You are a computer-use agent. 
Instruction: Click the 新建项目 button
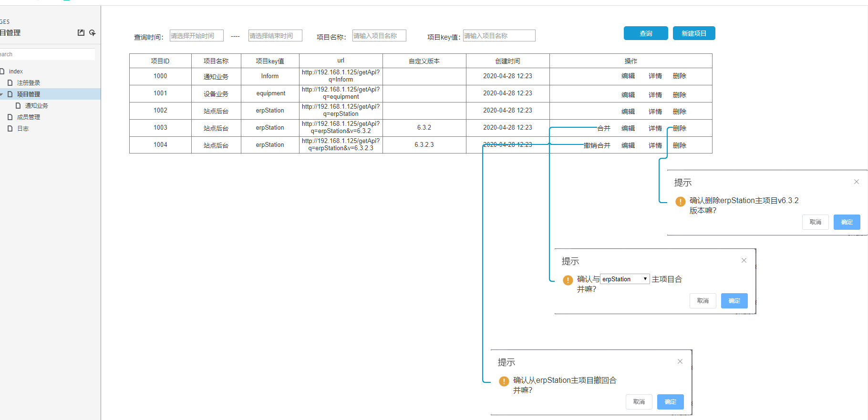[694, 33]
